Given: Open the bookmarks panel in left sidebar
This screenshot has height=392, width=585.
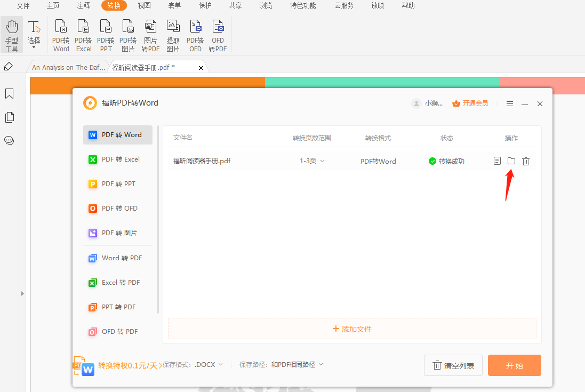Looking at the screenshot, I should click(x=9, y=94).
